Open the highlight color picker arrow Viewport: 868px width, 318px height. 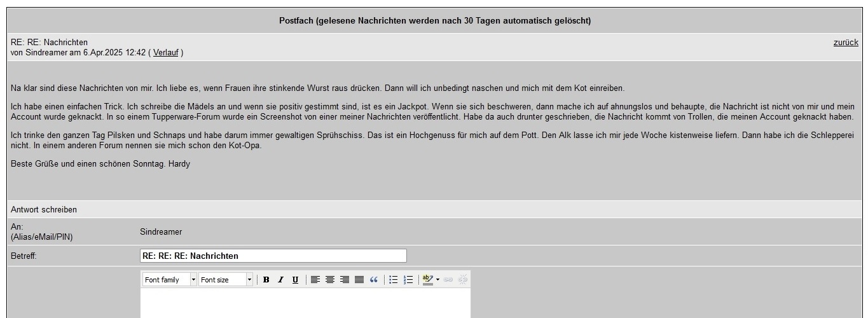click(437, 280)
